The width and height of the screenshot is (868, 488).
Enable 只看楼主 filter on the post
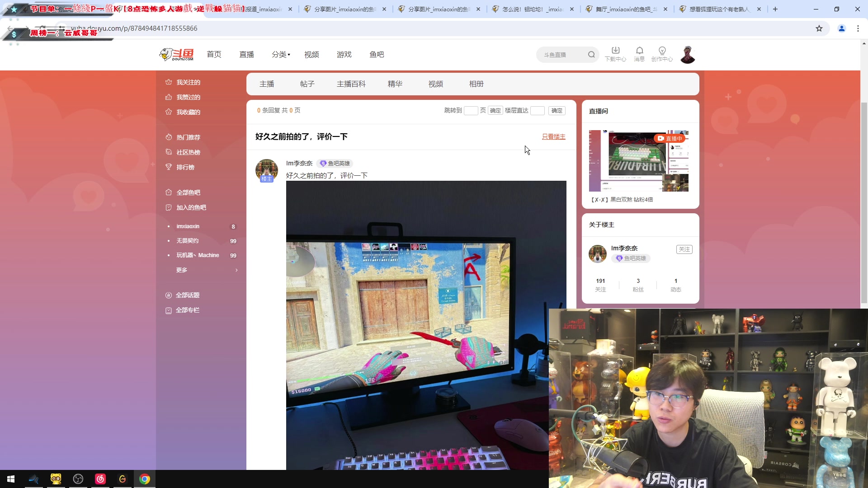pos(553,136)
